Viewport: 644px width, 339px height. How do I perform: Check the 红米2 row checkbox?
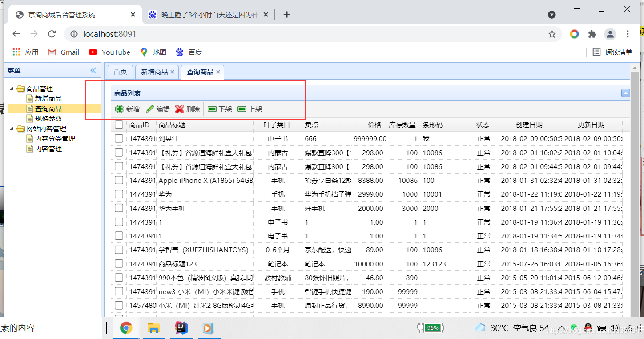pos(119,305)
